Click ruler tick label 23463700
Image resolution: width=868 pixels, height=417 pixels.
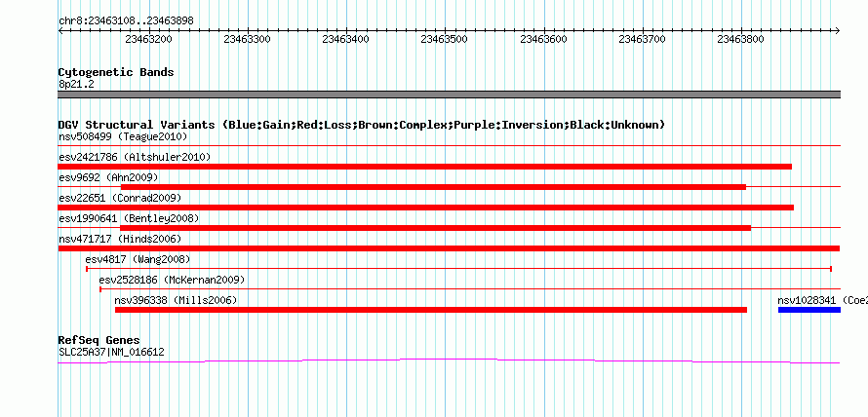coord(642,39)
